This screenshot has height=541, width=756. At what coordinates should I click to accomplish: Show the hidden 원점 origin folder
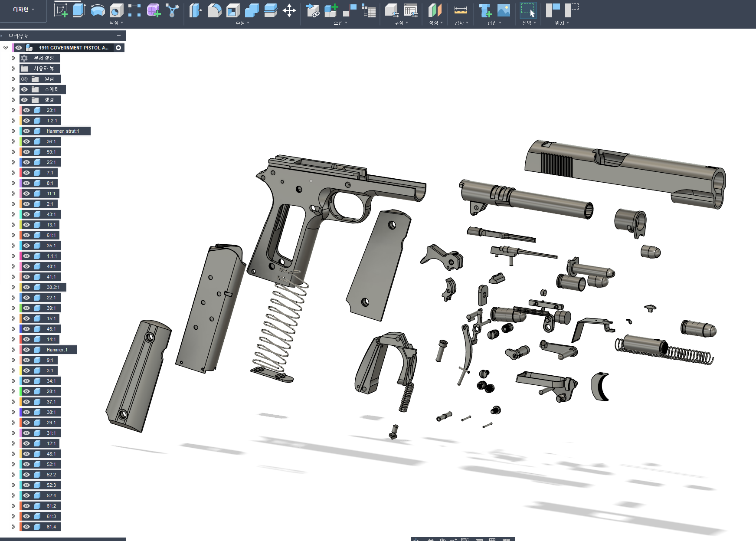click(24, 79)
